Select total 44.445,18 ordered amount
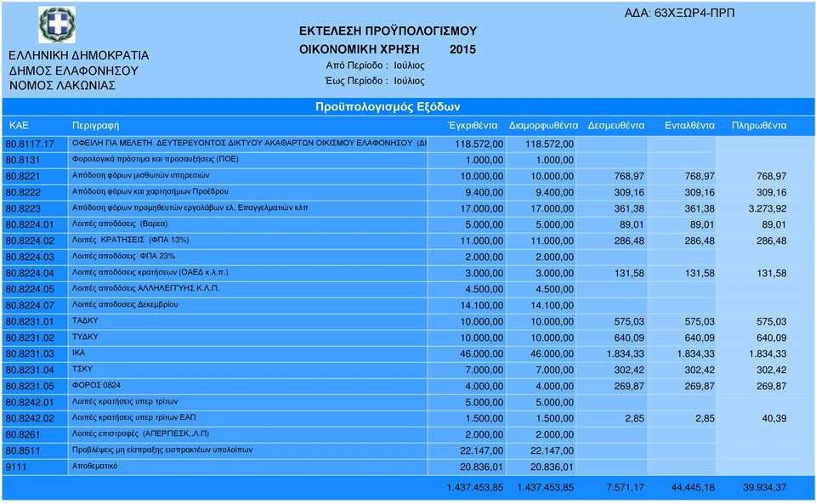This screenshot has width=816, height=504. coord(693,488)
